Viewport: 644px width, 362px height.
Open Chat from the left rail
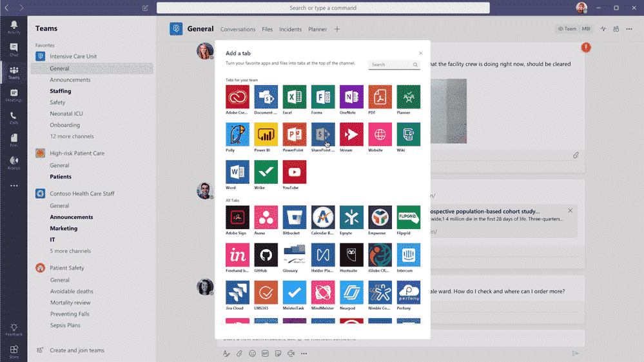pyautogui.click(x=14, y=50)
